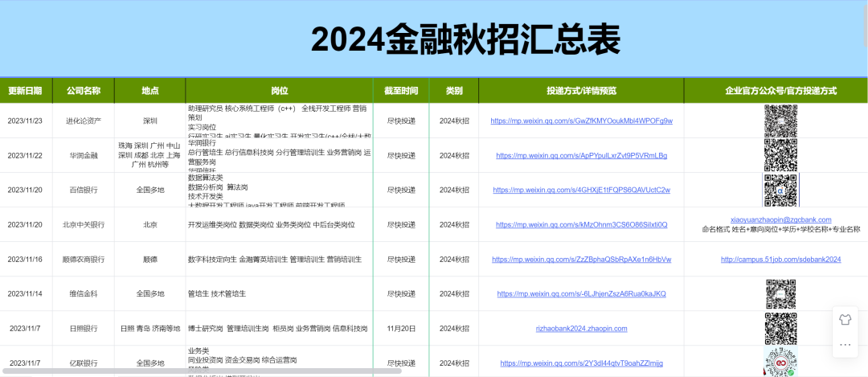Click the shirt skin icon button
Image resolution: width=868 pixels, height=377 pixels.
pos(845,319)
